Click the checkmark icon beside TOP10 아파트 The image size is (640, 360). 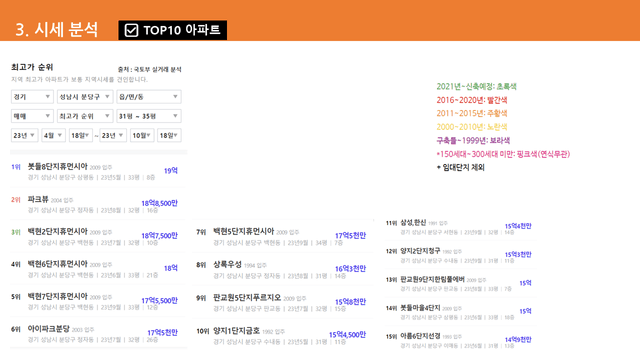pos(131,30)
